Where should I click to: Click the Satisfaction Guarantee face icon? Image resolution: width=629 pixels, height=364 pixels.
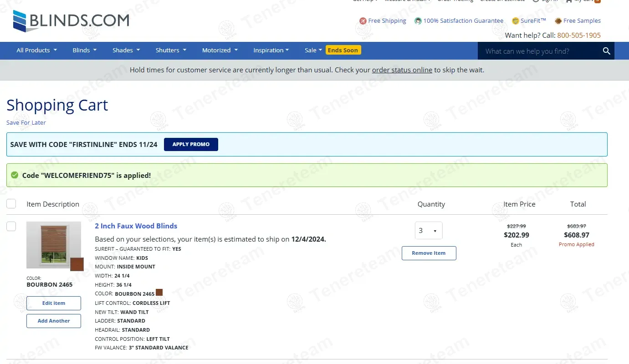pyautogui.click(x=418, y=21)
